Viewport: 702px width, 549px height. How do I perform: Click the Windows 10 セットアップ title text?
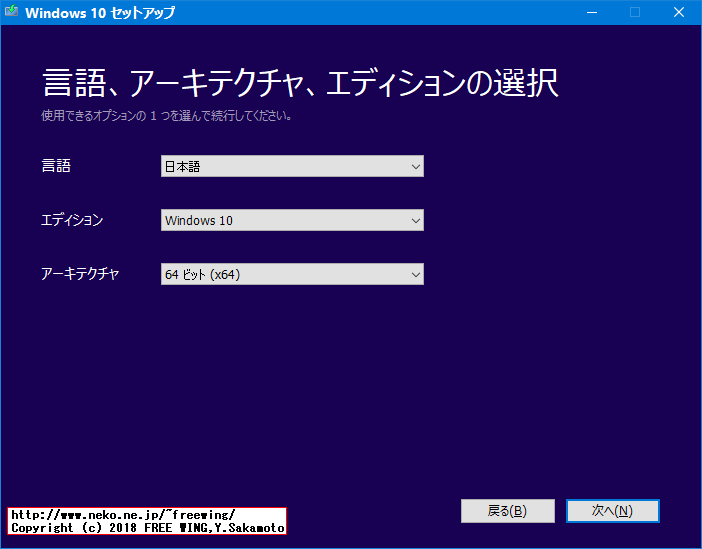tap(100, 13)
